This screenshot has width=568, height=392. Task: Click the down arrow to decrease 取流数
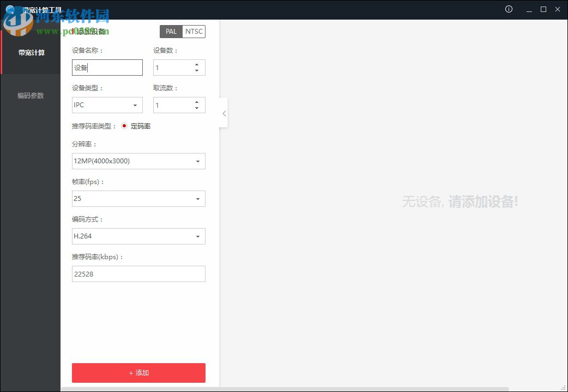197,108
